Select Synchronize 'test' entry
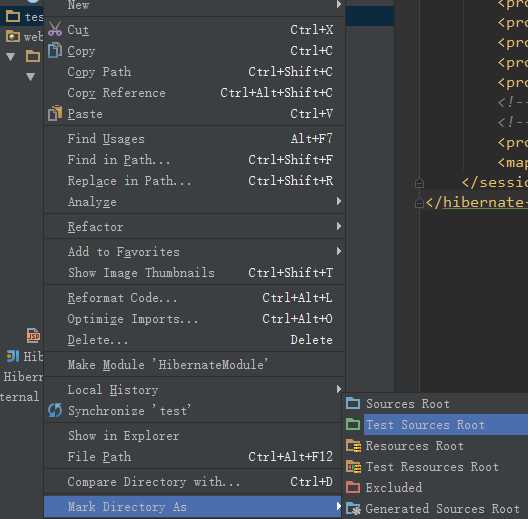 (194, 410)
